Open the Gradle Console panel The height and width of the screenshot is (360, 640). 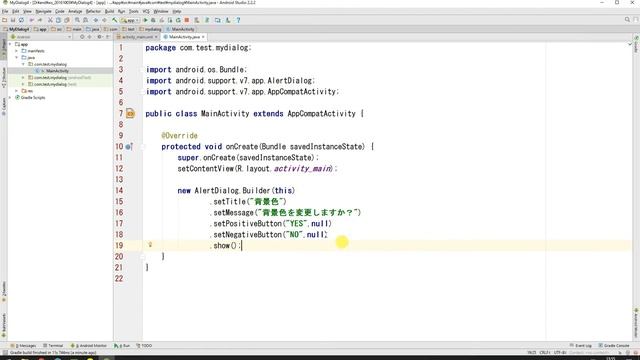[x=614, y=346]
